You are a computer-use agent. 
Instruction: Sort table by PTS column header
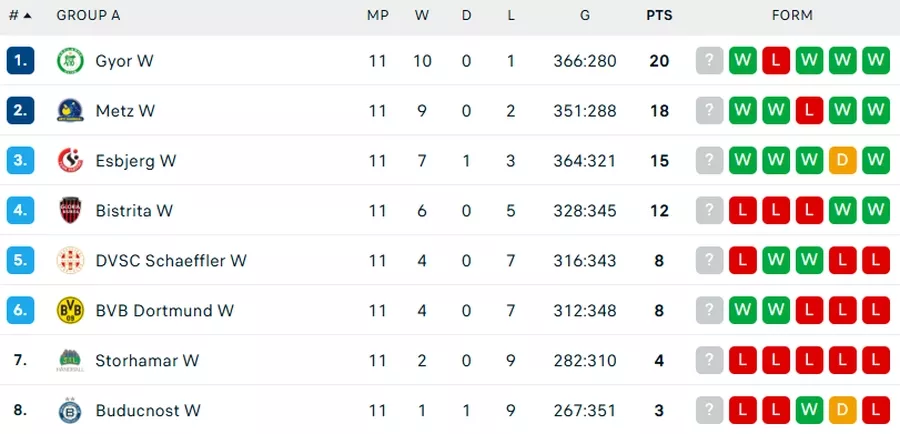659,16
